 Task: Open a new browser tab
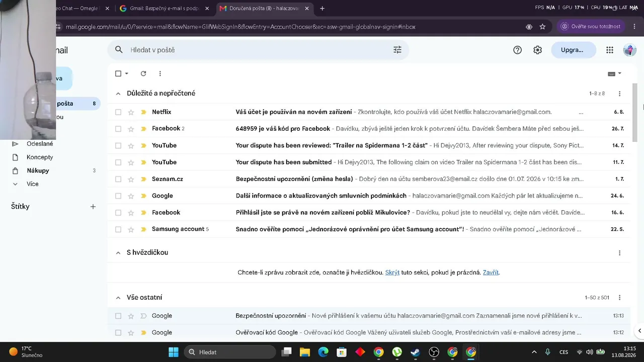click(322, 9)
